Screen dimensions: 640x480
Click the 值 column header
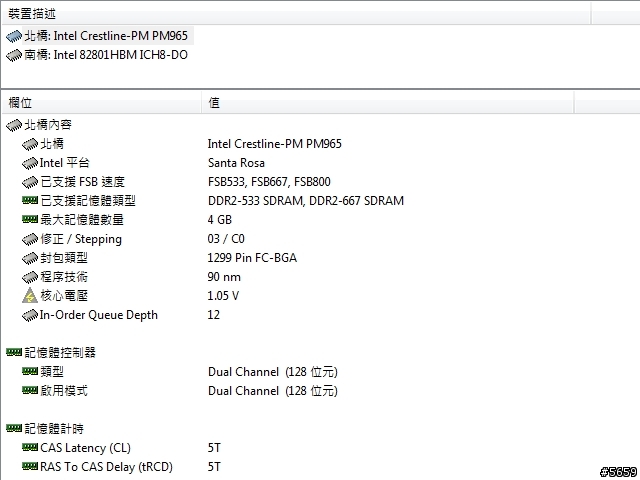214,102
